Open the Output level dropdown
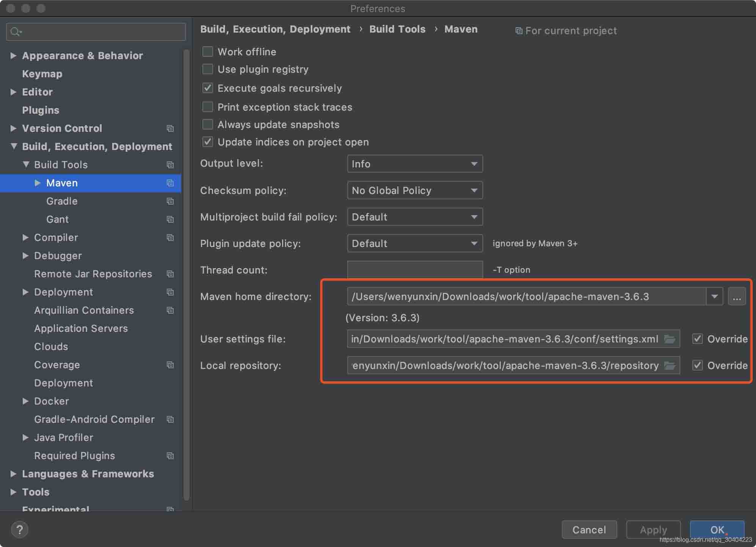The image size is (756, 547). click(x=415, y=164)
